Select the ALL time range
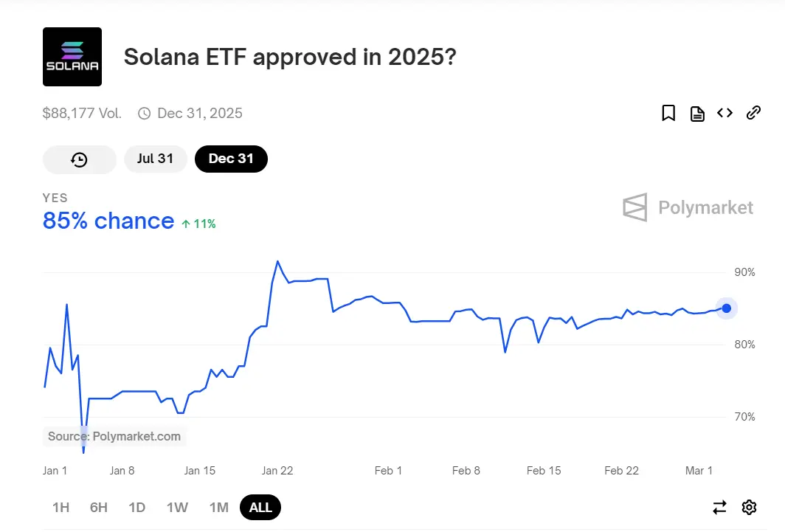785x532 pixels. pos(260,507)
